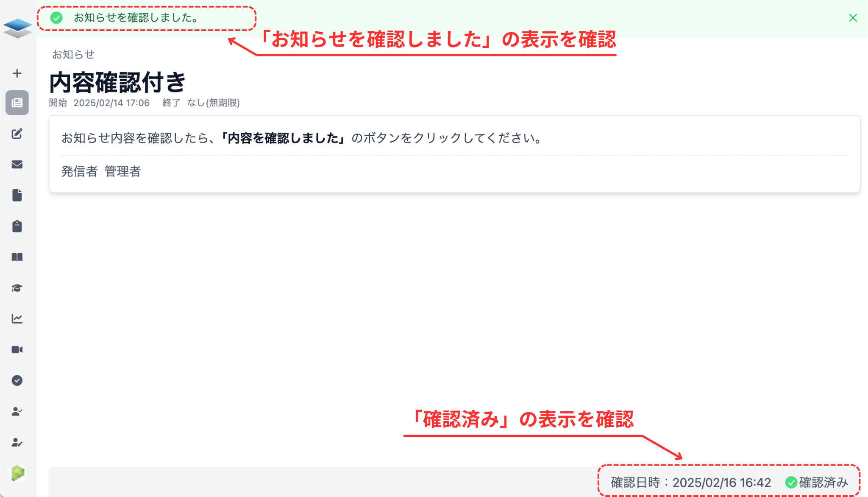This screenshot has width=868, height=497.
Task: Select the compose/edit pencil icon
Action: (x=17, y=134)
